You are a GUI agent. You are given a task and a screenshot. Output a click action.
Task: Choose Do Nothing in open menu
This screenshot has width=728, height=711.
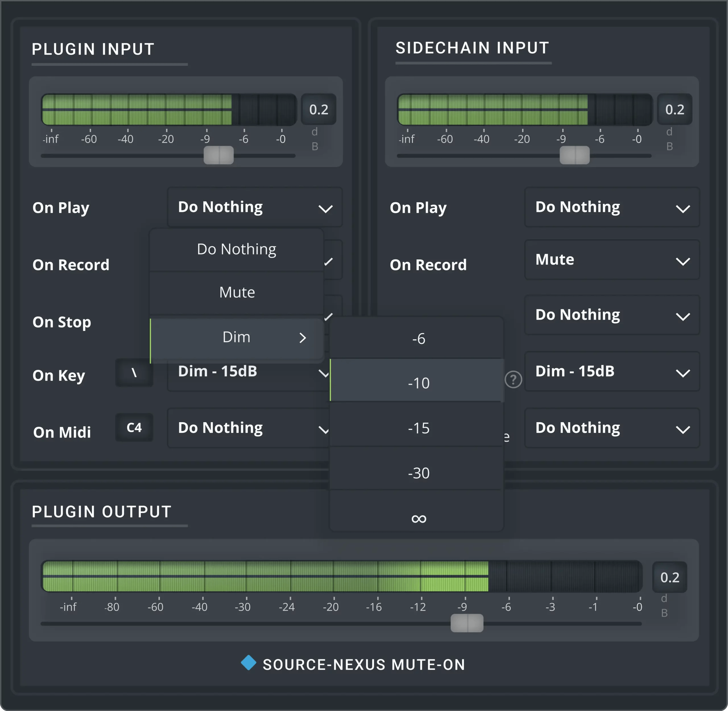click(237, 249)
